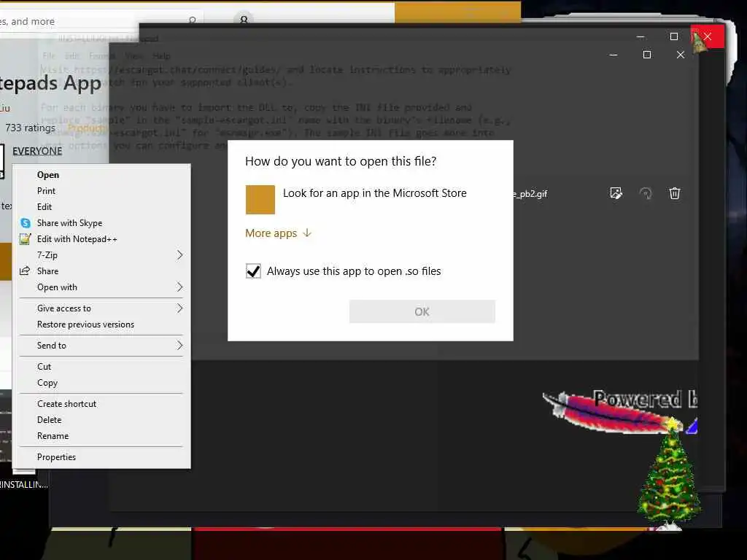The width and height of the screenshot is (747, 560).
Task: Expand the Send to submenu arrow
Action: pyautogui.click(x=179, y=345)
